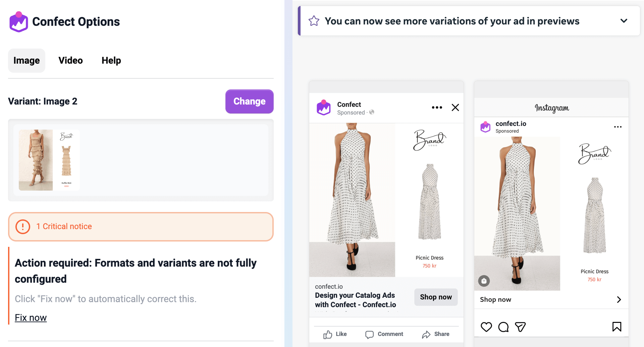Expand the 1 Critical notice banner
Screen dimensions: 644x347
click(141, 226)
